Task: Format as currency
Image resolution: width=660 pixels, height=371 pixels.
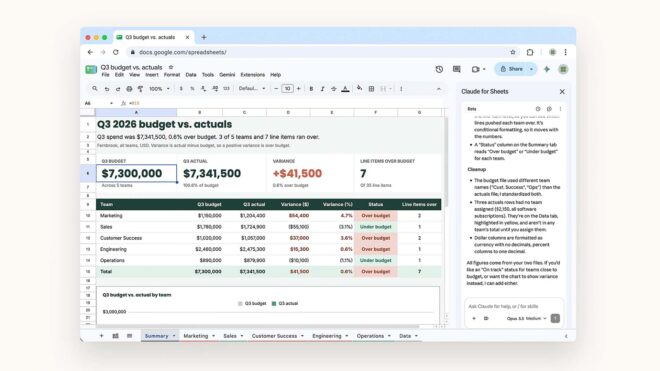Action: (181, 89)
